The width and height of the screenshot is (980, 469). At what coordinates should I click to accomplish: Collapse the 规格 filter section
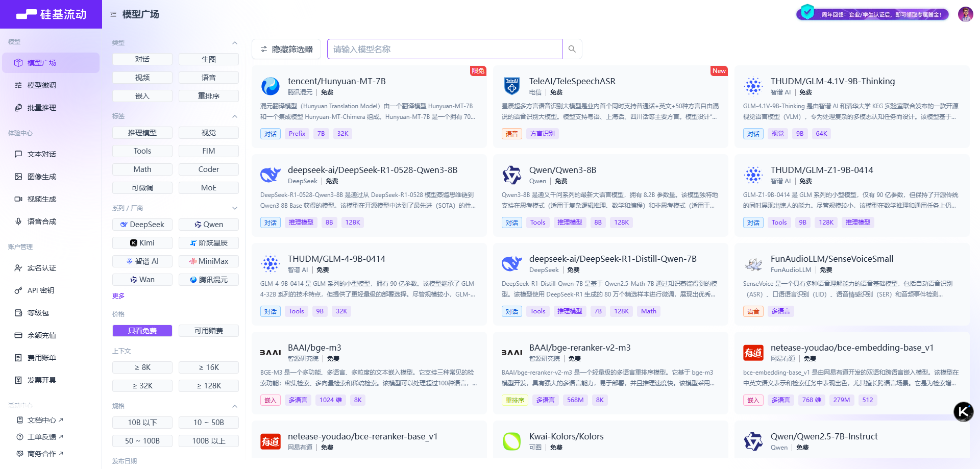point(235,406)
